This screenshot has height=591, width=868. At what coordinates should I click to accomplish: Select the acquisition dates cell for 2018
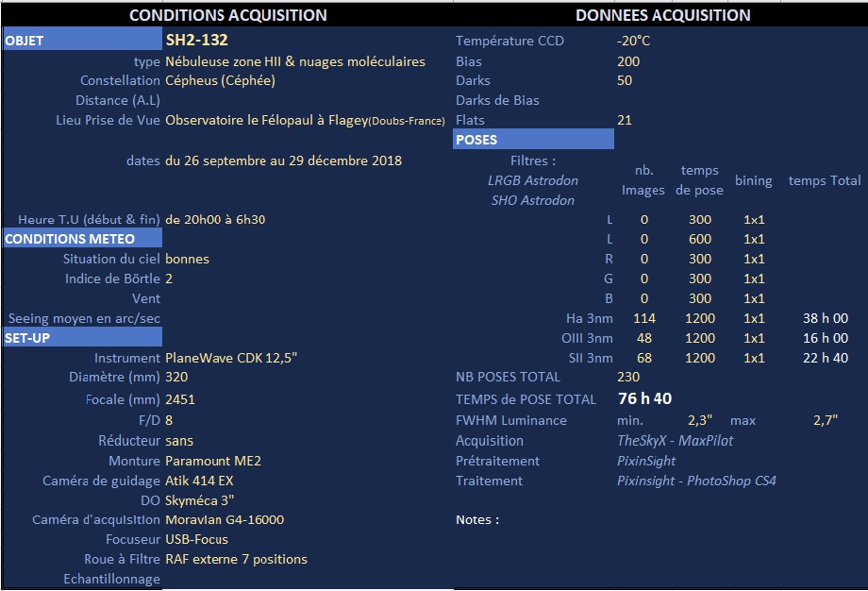click(x=283, y=160)
